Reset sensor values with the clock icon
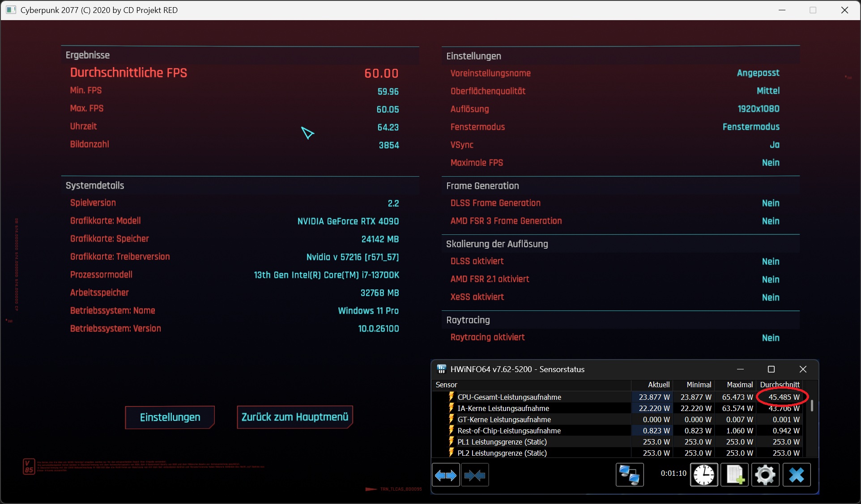The height and width of the screenshot is (504, 861). (704, 475)
